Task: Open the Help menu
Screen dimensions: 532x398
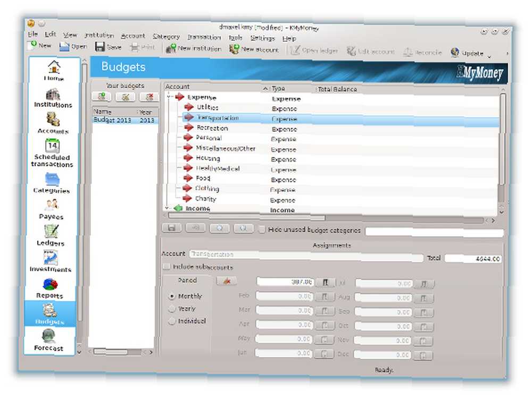Action: (289, 39)
